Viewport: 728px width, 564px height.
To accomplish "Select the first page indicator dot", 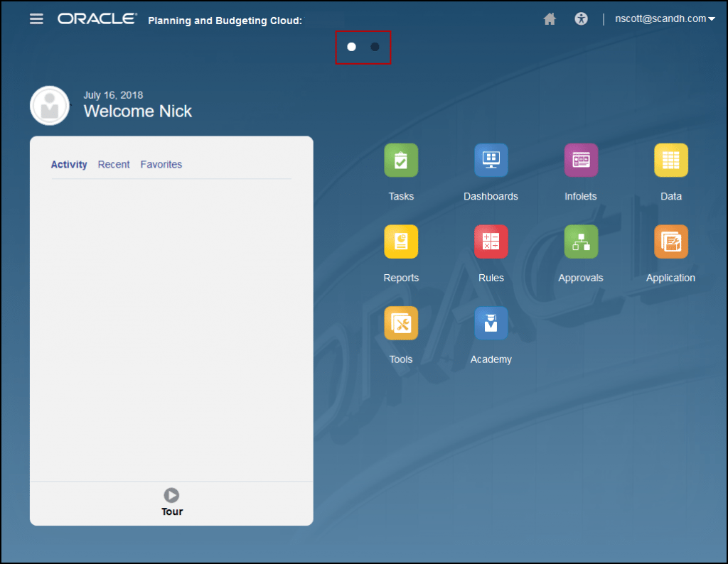I will pos(351,47).
